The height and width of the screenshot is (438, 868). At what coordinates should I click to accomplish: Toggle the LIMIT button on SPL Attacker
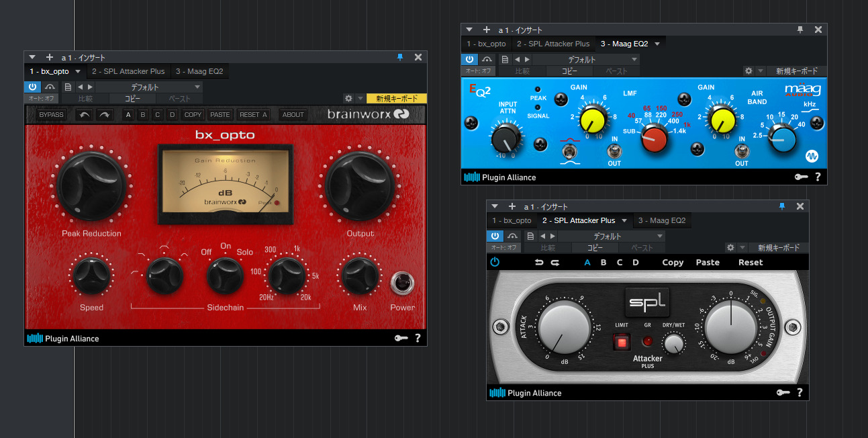(x=622, y=343)
